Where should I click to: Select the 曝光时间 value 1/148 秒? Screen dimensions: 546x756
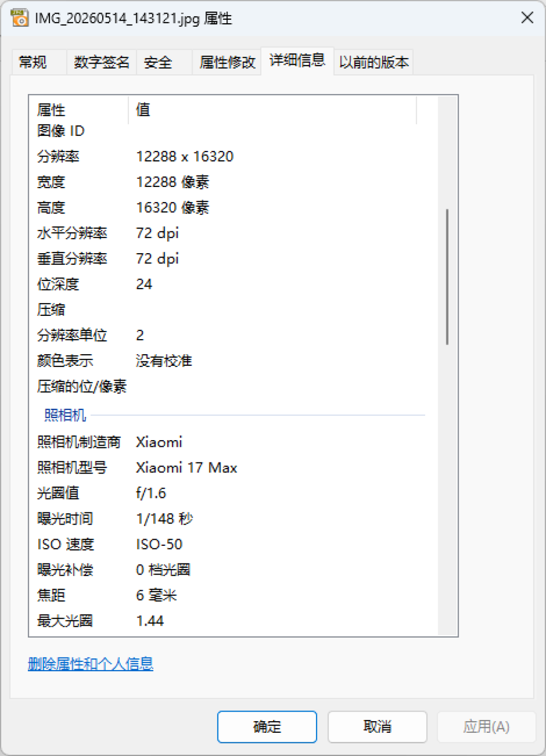(164, 518)
